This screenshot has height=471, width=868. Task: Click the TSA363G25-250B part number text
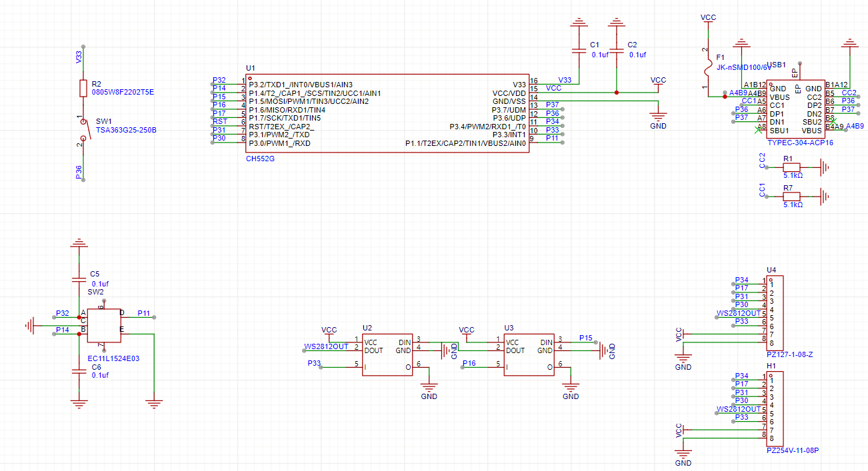point(126,130)
